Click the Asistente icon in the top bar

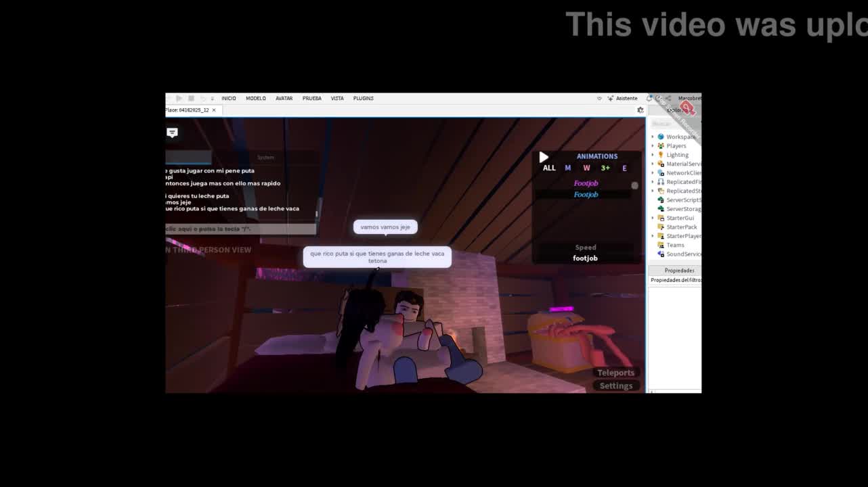(x=611, y=98)
